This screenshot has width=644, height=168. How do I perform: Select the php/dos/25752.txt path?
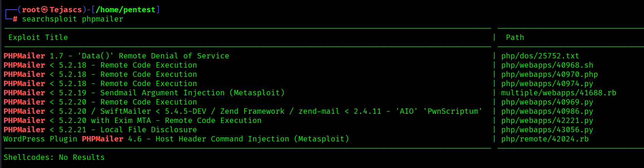(540, 56)
